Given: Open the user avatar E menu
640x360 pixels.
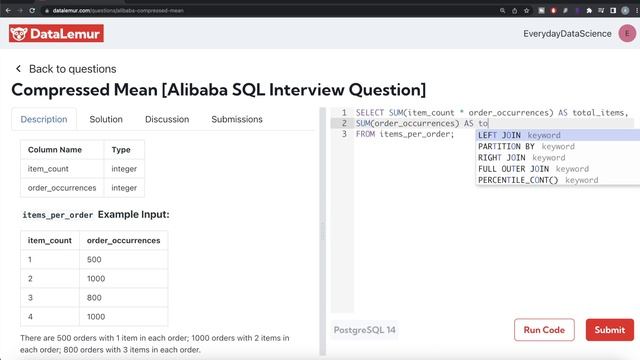Looking at the screenshot, I should click(627, 33).
